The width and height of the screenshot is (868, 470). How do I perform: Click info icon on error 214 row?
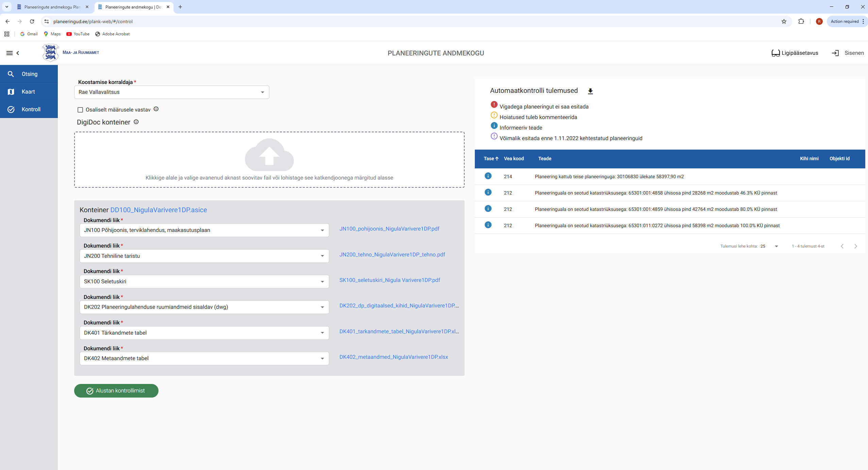click(488, 176)
